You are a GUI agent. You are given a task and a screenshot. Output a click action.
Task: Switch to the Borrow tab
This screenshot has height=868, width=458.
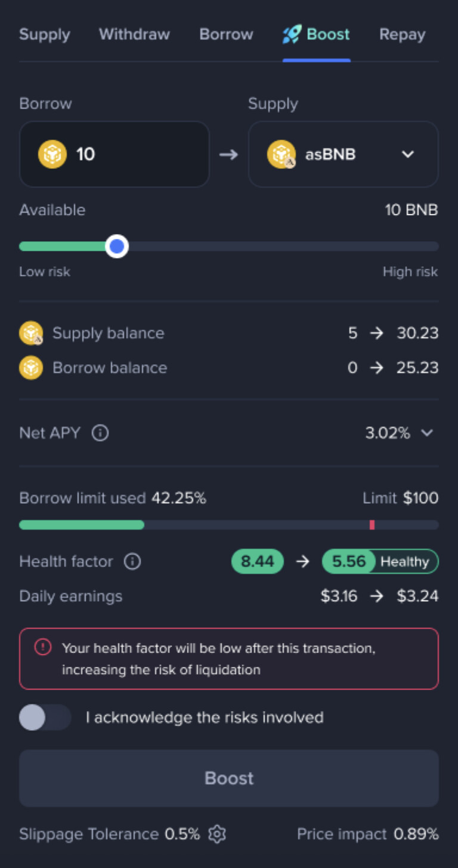pos(226,35)
